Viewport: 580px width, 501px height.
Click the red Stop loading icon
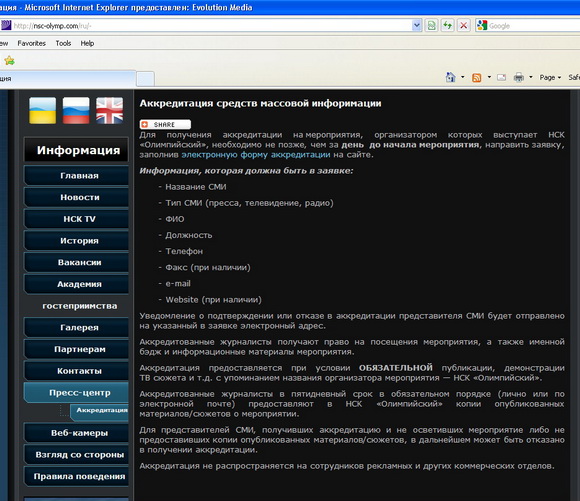463,26
